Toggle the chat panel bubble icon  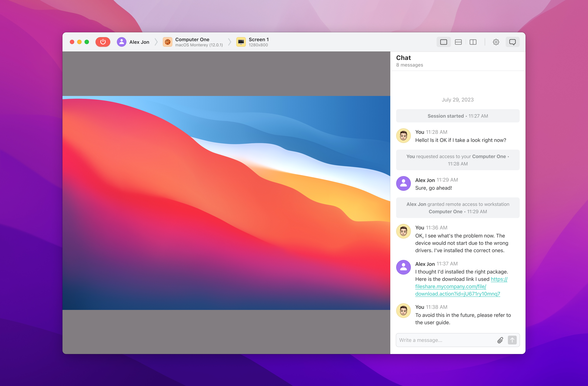point(512,42)
